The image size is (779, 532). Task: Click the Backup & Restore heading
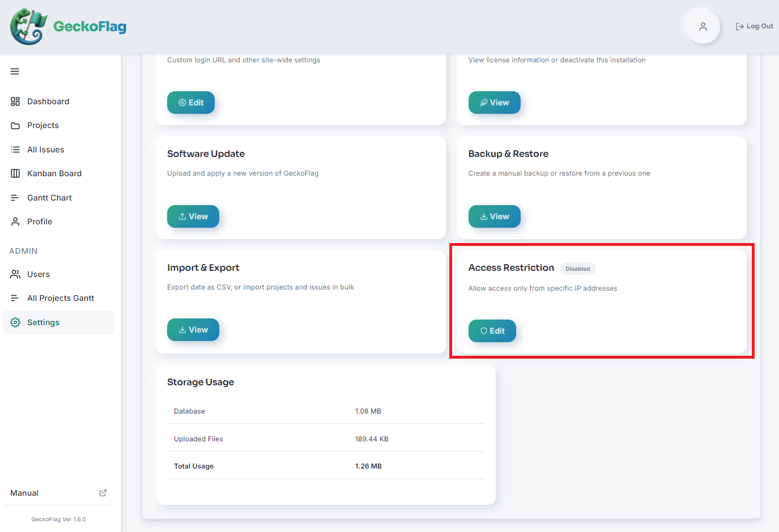point(508,154)
